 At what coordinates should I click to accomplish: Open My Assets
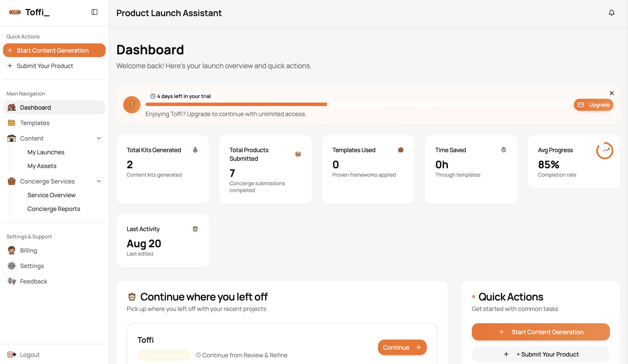[42, 166]
